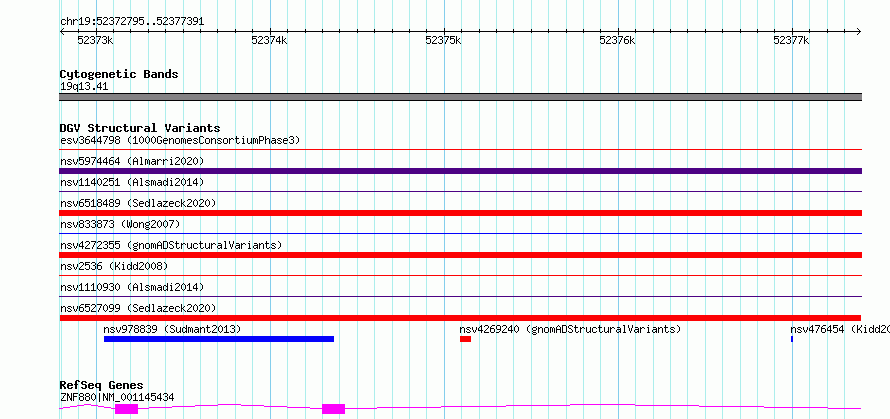Open variant nsv4269240 (gnomADStructuralVariants) label
Screen dimensions: 890x419
[x=570, y=329]
